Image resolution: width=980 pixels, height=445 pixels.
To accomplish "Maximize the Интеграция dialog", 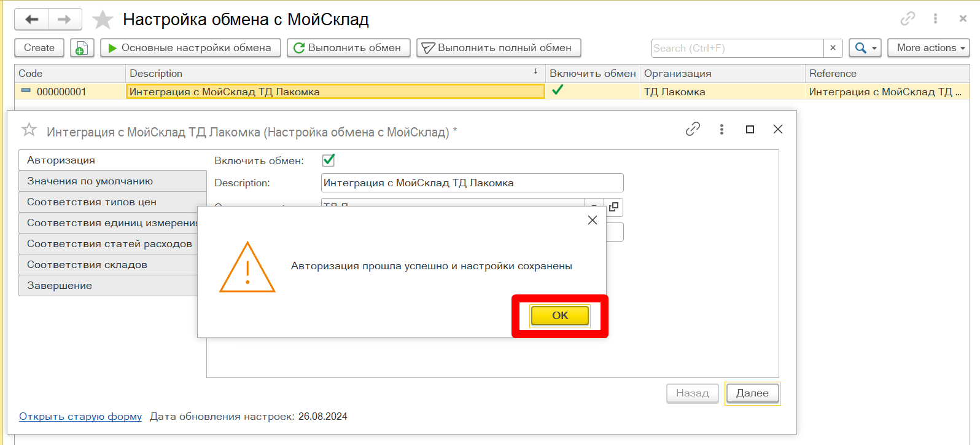I will [750, 129].
